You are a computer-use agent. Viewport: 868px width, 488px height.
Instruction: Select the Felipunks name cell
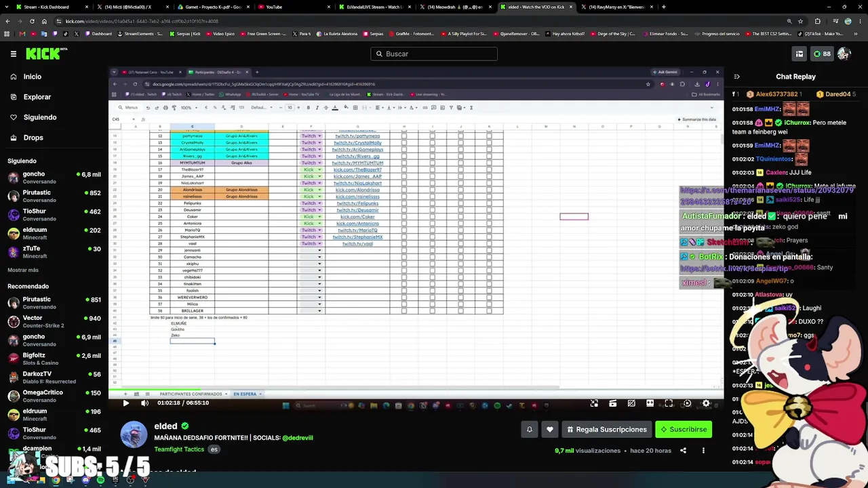tap(192, 203)
